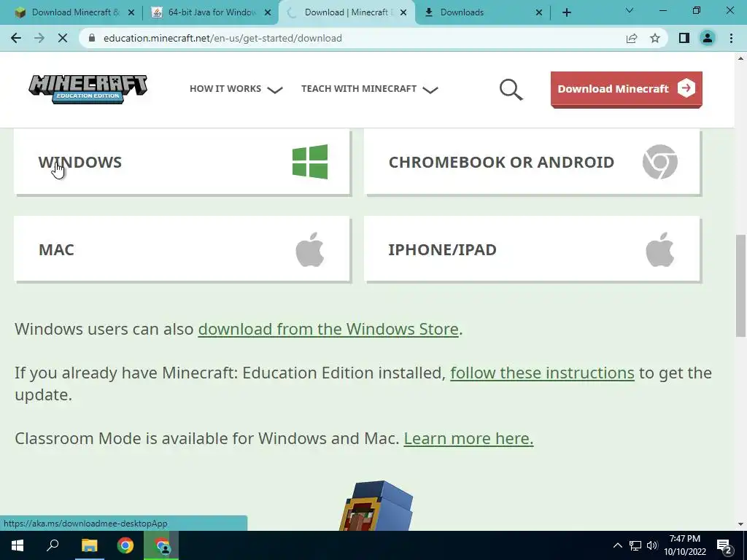Open the active Chrome profile window on the taskbar
Viewport: 747px width, 560px height.
[161, 545]
